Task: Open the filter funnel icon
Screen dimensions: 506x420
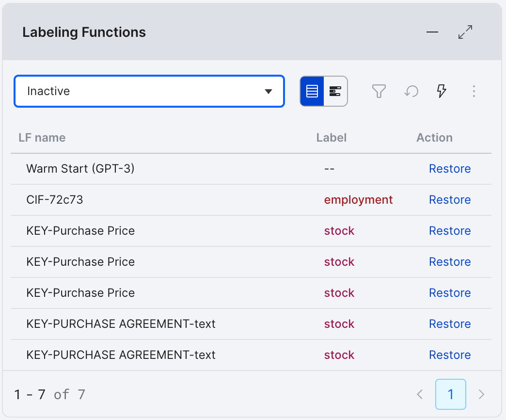Action: [379, 91]
